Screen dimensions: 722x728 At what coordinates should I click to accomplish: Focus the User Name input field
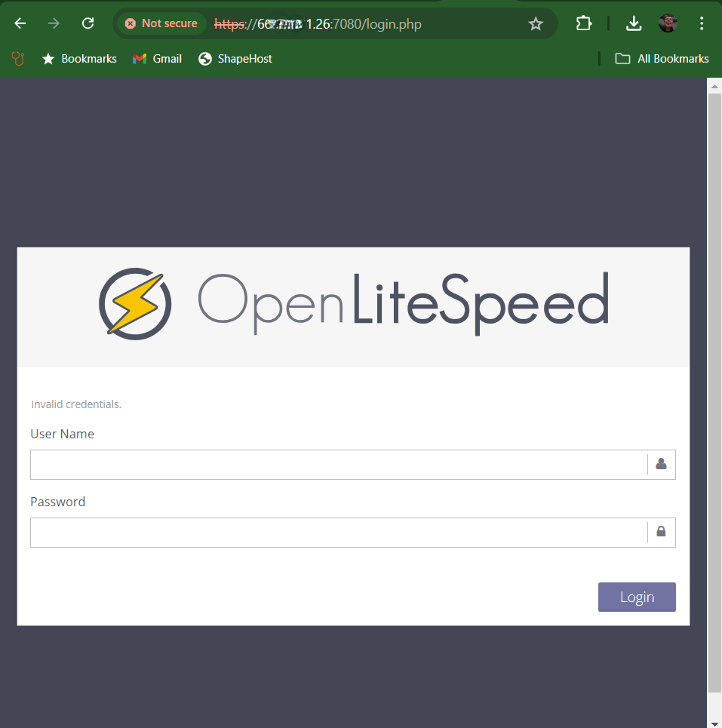coord(338,465)
